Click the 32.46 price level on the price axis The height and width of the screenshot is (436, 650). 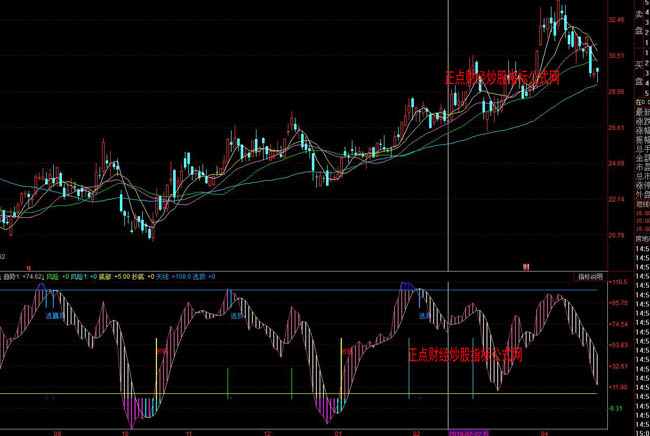pos(616,20)
